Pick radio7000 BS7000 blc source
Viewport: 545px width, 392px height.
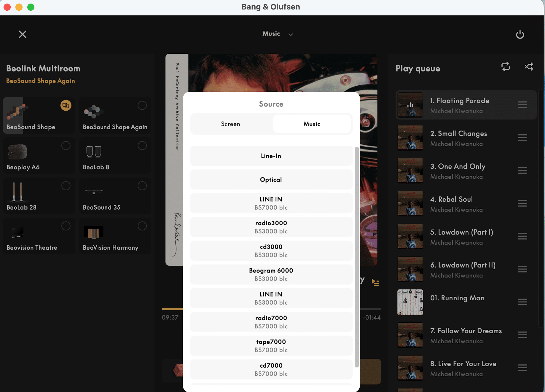[271, 322]
